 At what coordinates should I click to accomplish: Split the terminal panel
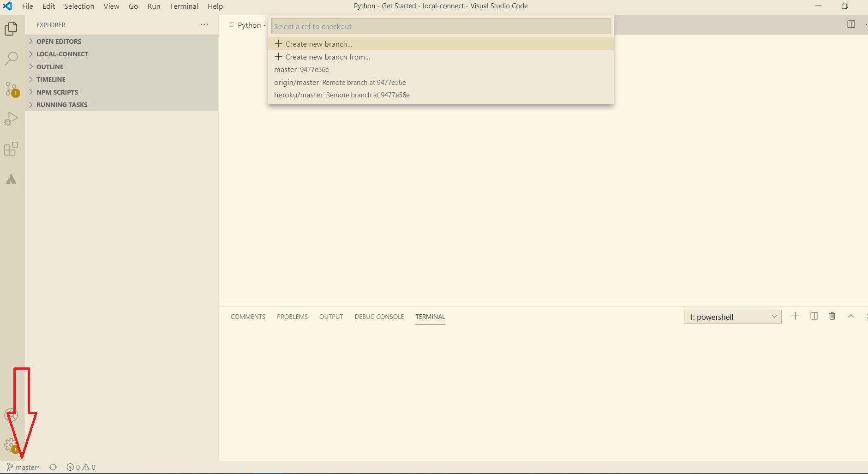814,316
